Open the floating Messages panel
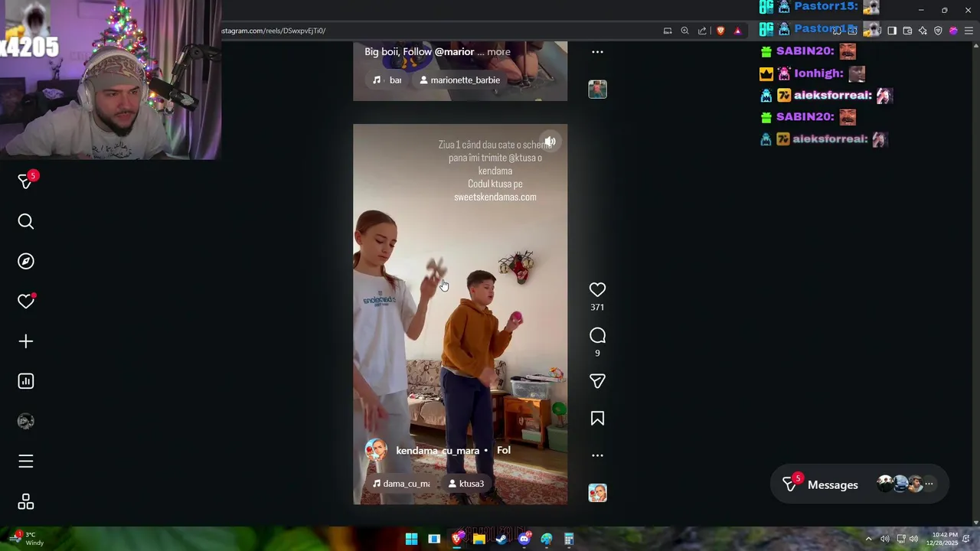This screenshot has height=551, width=980. (860, 484)
